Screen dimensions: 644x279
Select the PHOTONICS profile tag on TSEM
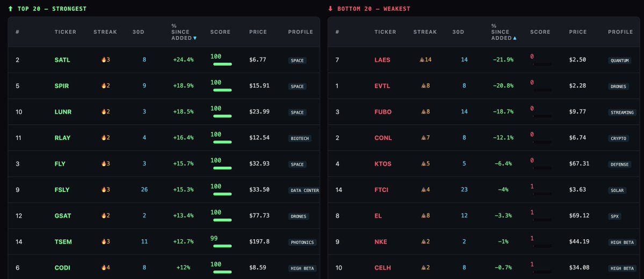[x=302, y=242]
